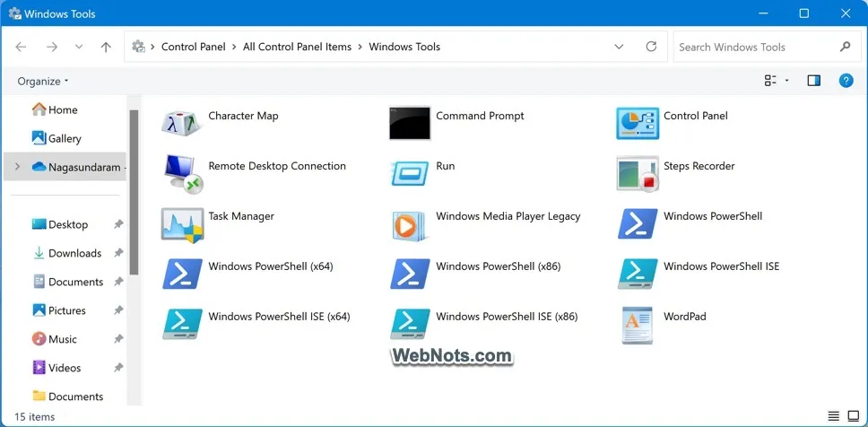Select Windows PowerShell (x64) icon
Screen dimensions: 868x427
(x=183, y=274)
